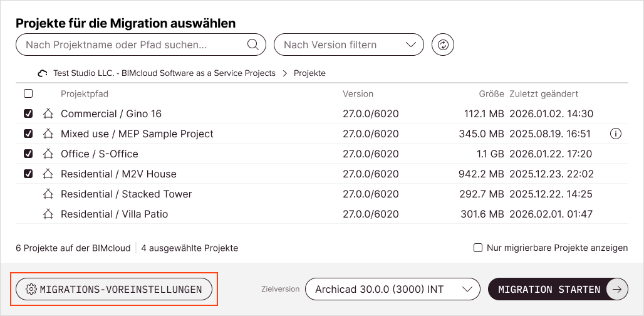This screenshot has width=644, height=316.
Task: Uncheck Residential / M2V House checkbox
Action: [x=28, y=174]
